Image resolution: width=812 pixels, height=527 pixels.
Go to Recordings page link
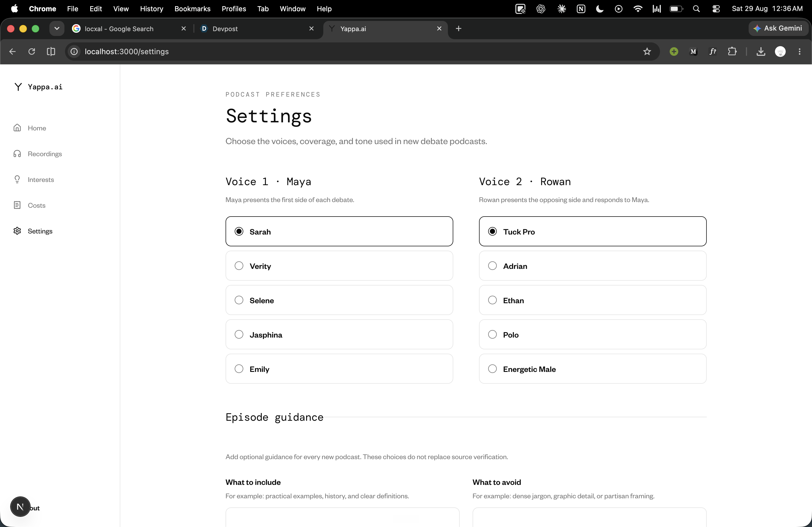(x=45, y=154)
